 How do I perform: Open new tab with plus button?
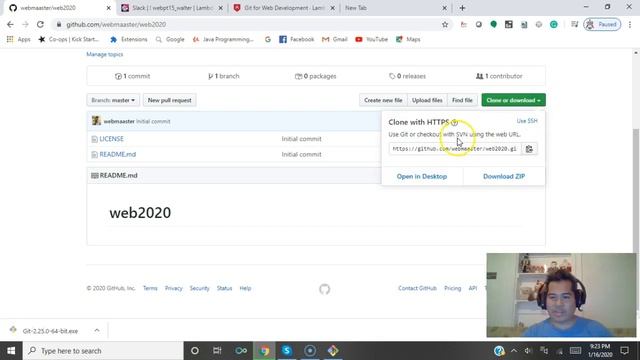[x=462, y=8]
